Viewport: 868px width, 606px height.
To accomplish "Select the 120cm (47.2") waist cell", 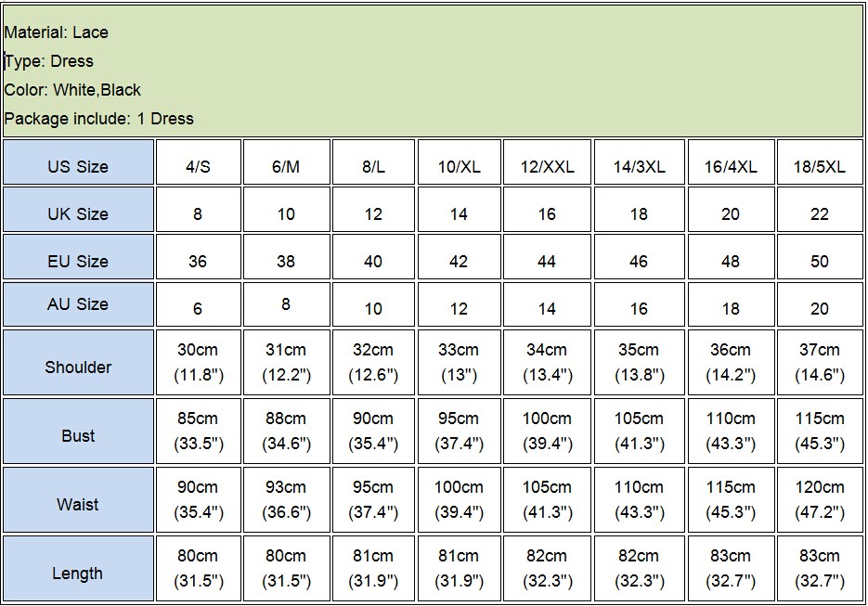I will tap(819, 500).
